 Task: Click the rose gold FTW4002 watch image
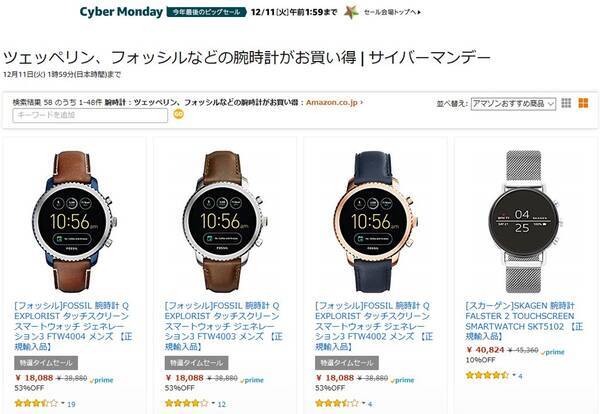click(375, 221)
